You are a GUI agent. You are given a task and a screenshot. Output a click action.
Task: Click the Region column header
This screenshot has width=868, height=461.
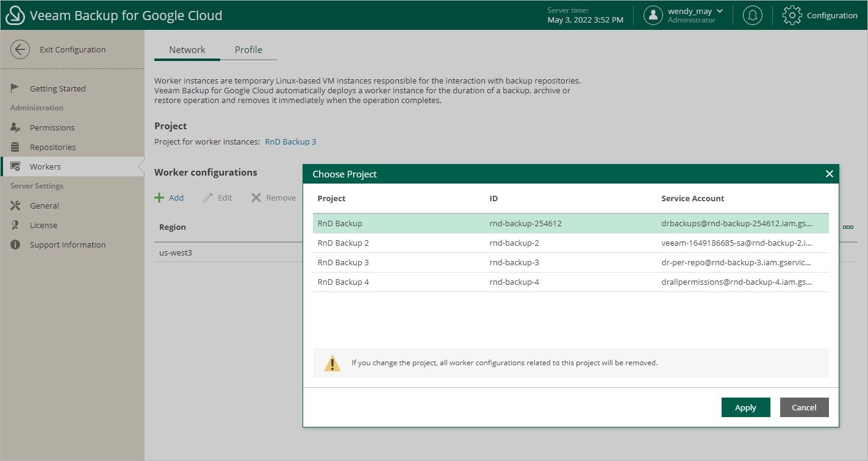[x=173, y=227]
